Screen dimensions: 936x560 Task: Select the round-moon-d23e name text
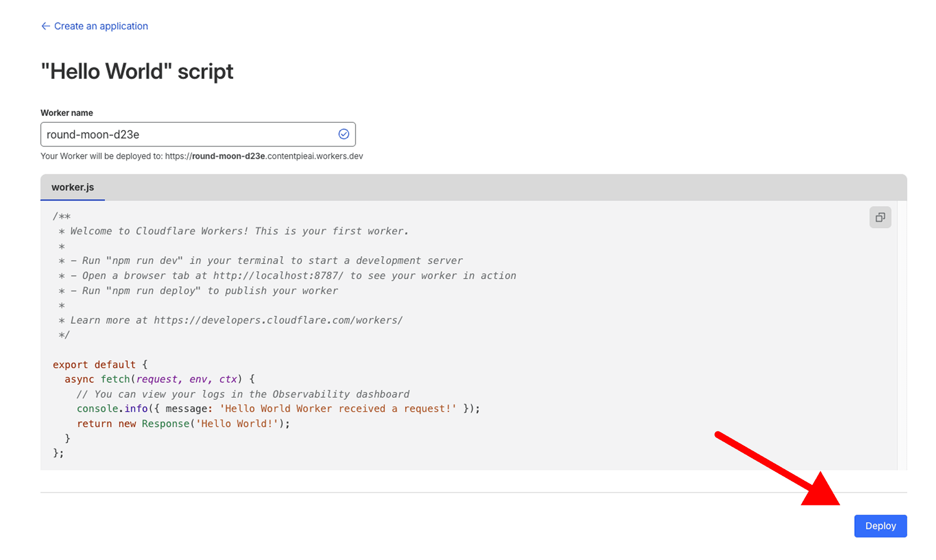tap(93, 135)
